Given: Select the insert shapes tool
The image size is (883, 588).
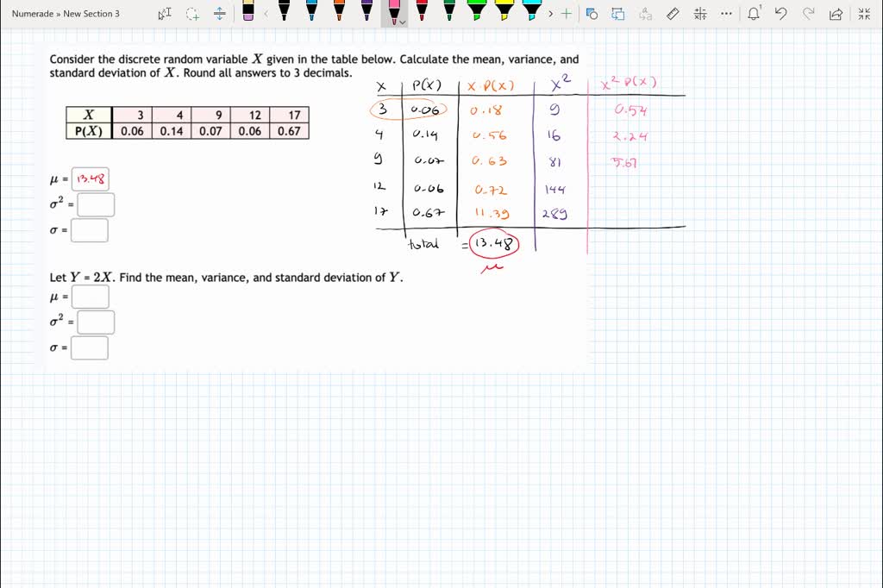Looking at the screenshot, I should [x=591, y=14].
